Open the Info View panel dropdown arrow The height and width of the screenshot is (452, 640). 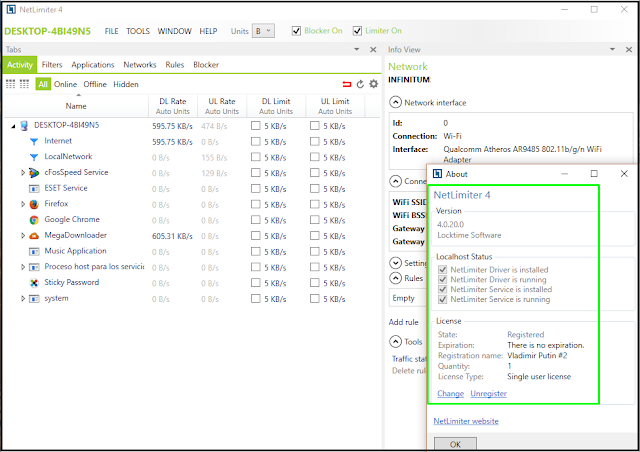click(612, 49)
